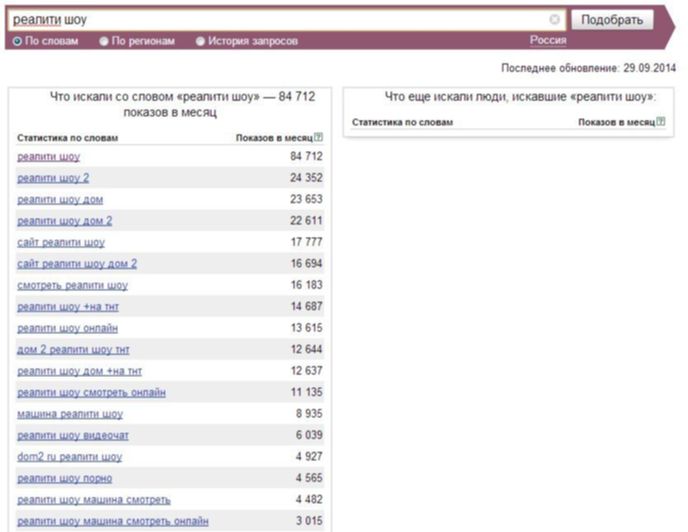Click the value '16 183'
Image resolution: width=688 pixels, height=532 pixels.
[307, 285]
